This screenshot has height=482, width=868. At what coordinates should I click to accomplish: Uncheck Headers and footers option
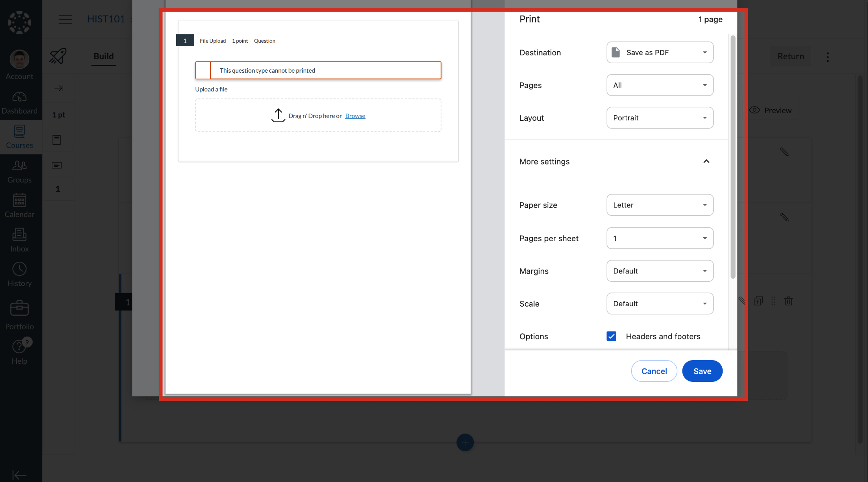[611, 336]
